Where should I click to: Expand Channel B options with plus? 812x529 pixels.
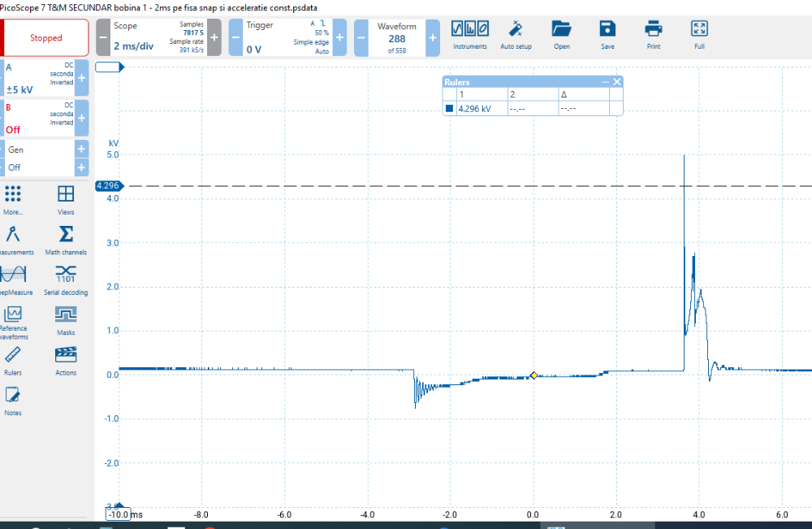[82, 119]
